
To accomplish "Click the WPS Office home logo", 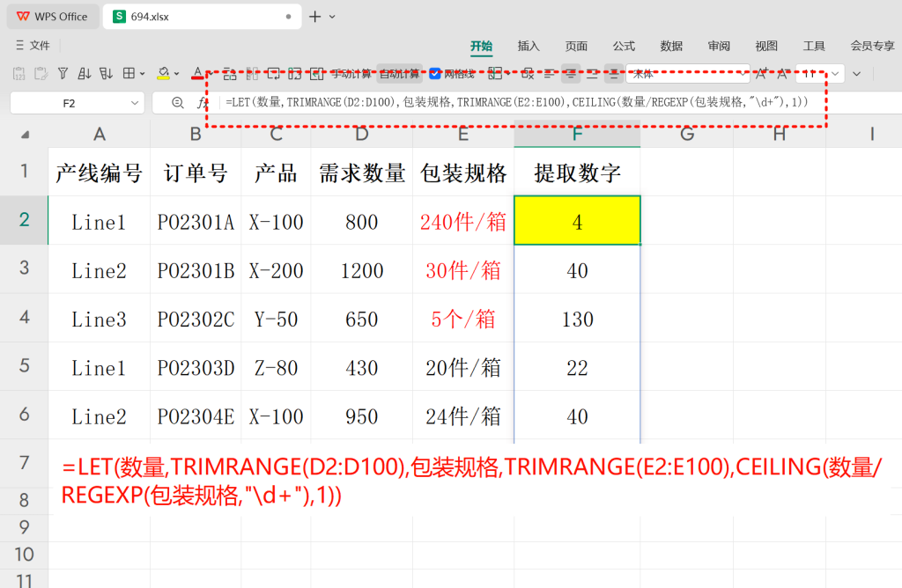I will pyautogui.click(x=53, y=17).
